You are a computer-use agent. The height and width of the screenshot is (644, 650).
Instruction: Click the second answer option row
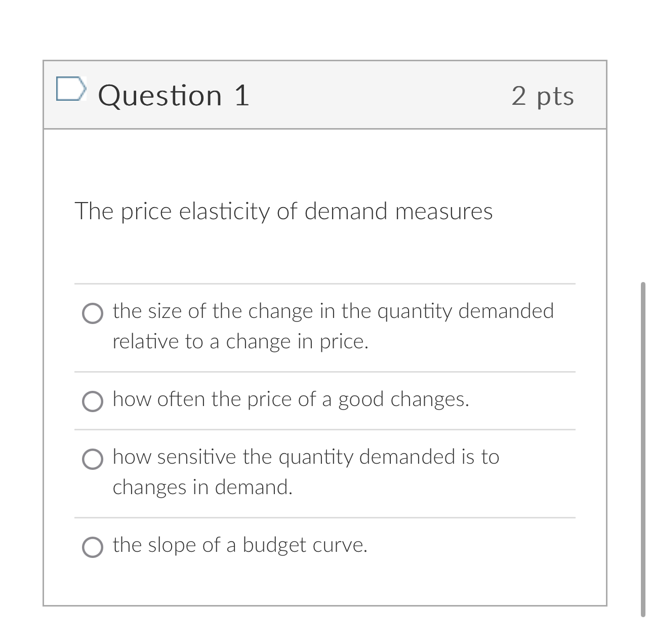pos(324,400)
